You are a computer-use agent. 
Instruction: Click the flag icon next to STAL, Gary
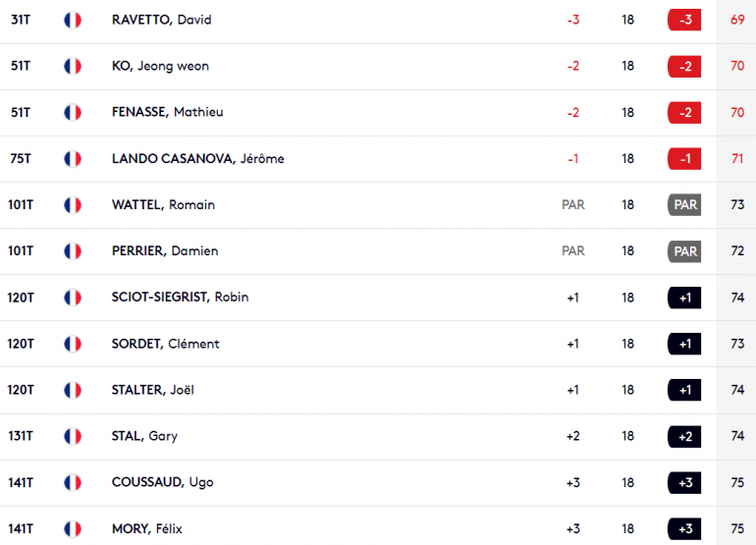coord(73,436)
